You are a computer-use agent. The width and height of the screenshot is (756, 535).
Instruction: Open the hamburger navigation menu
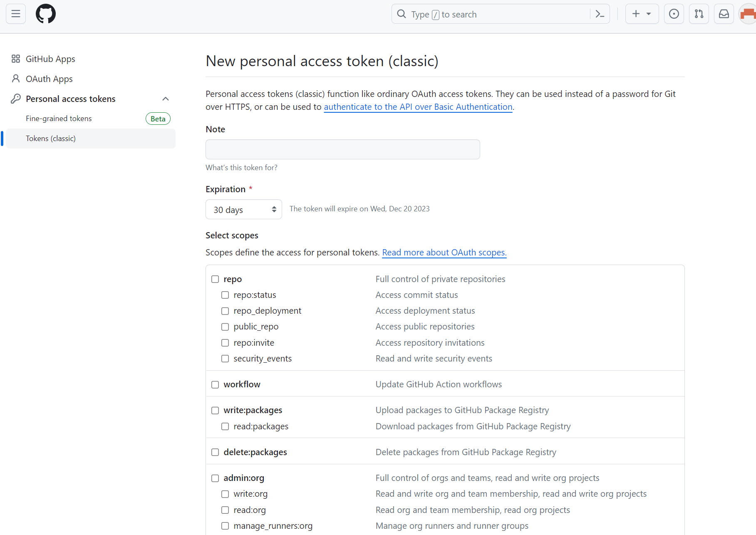pos(15,14)
